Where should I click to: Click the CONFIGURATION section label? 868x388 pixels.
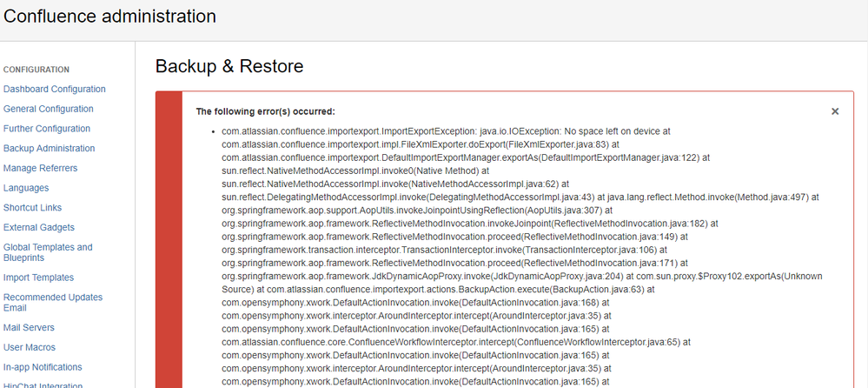36,70
